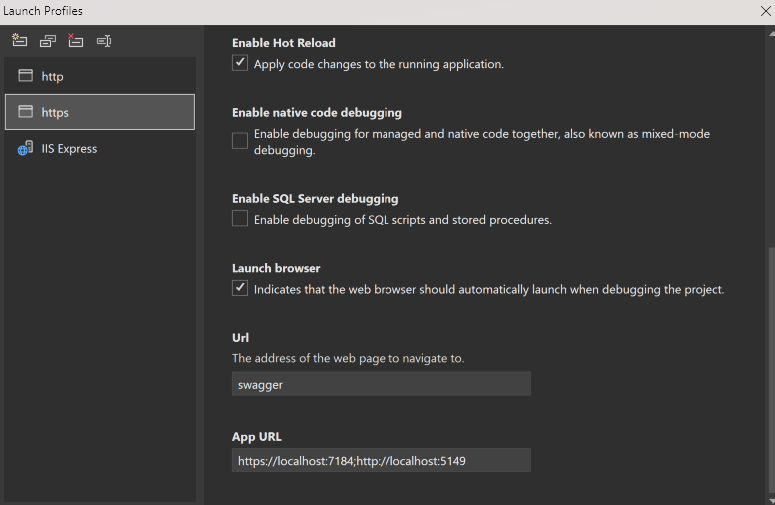This screenshot has height=505, width=775.
Task: Create a new launch profile
Action: coord(19,40)
